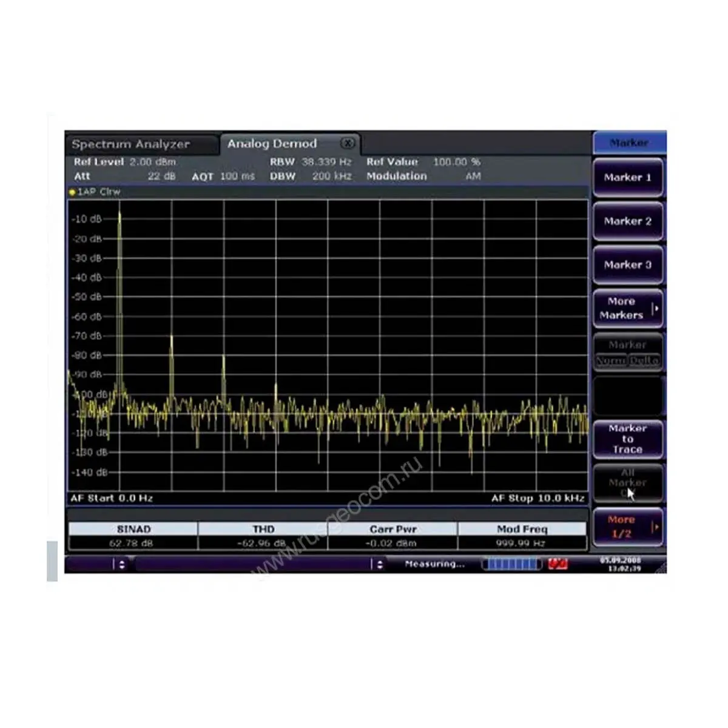Open More 1/2 softkey page
The width and height of the screenshot is (728, 728).
[627, 527]
